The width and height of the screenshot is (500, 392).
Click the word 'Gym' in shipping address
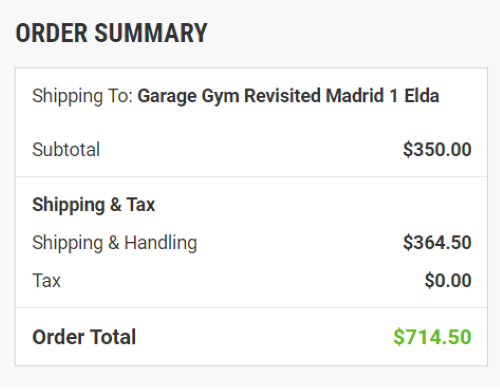pyautogui.click(x=220, y=97)
